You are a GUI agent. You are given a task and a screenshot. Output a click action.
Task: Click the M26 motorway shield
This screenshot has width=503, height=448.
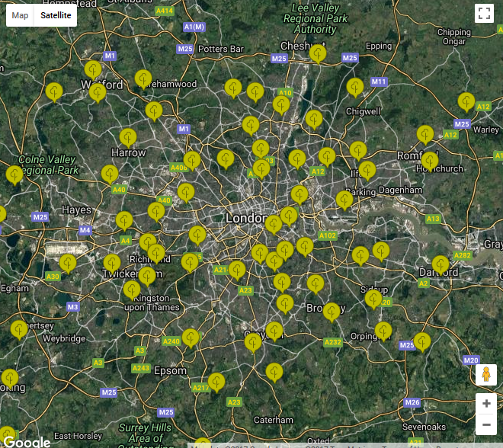tap(412, 402)
